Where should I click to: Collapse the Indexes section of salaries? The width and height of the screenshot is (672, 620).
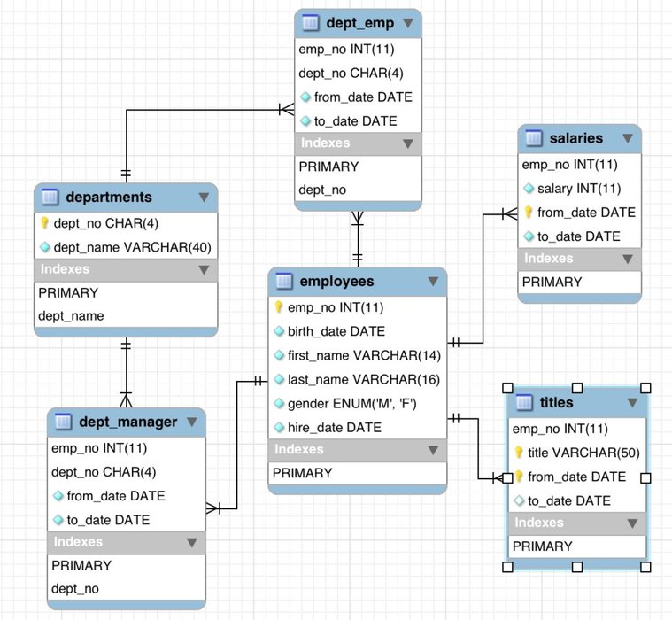(x=628, y=259)
